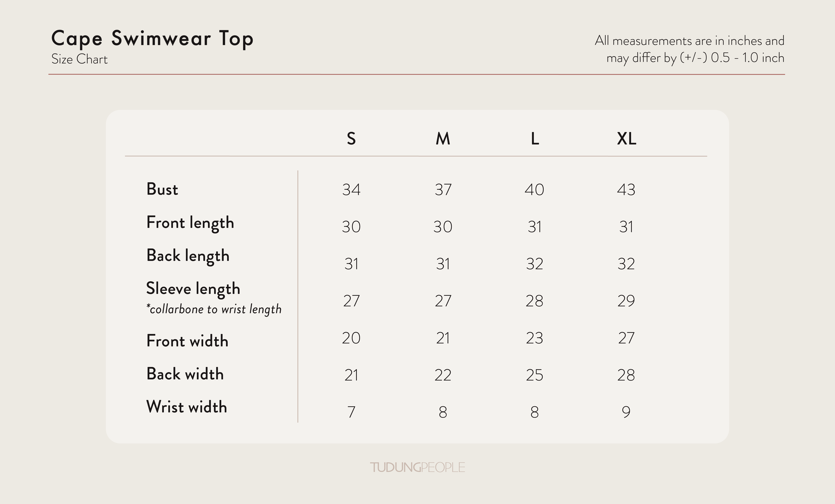Click the Bust row label
835x504 pixels.
pos(162,189)
